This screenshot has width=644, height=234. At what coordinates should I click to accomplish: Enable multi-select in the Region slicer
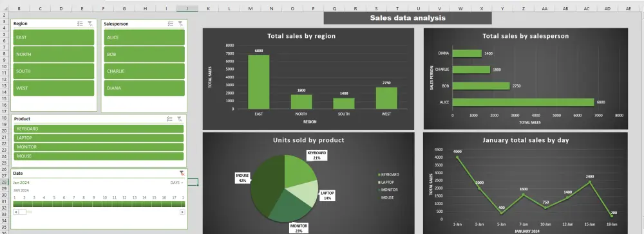(x=80, y=24)
